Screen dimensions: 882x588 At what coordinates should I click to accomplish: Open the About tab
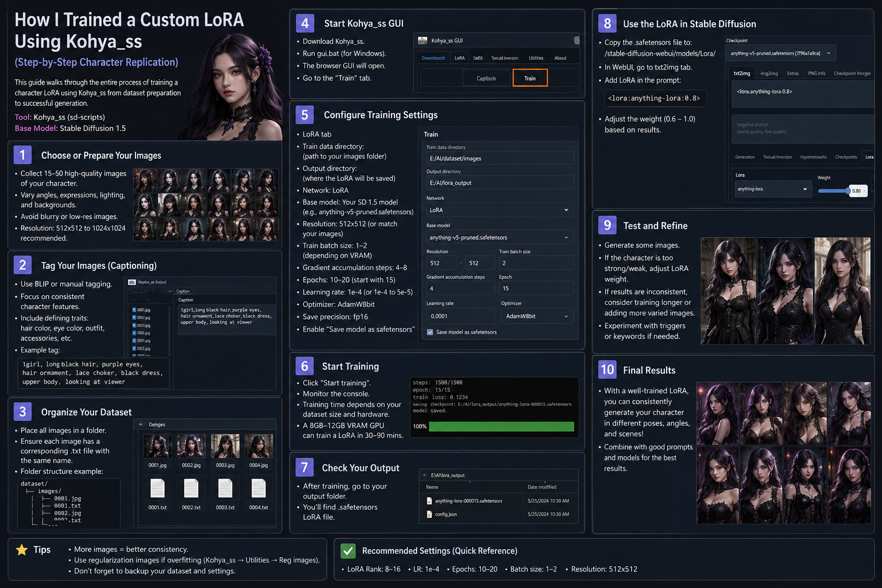[x=560, y=58]
